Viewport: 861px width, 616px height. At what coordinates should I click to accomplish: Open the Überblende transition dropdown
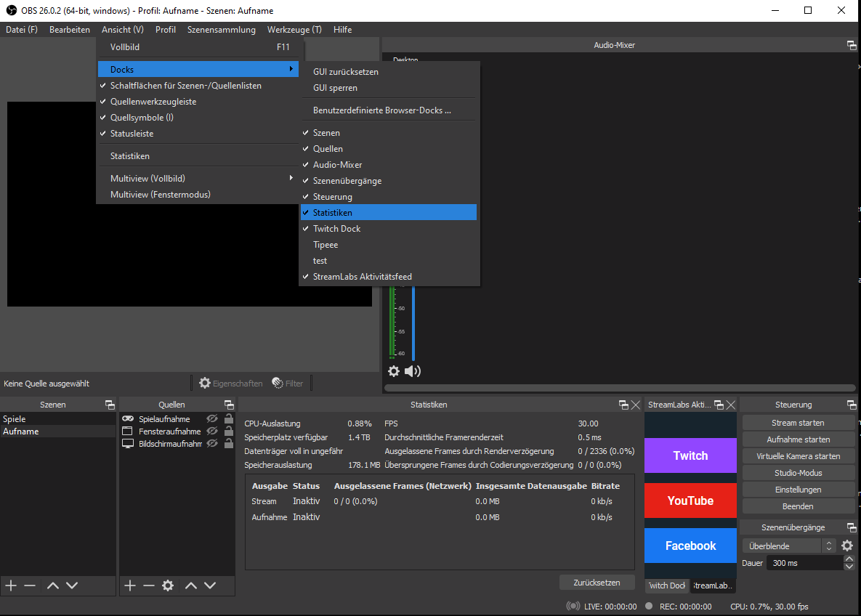[x=788, y=546]
